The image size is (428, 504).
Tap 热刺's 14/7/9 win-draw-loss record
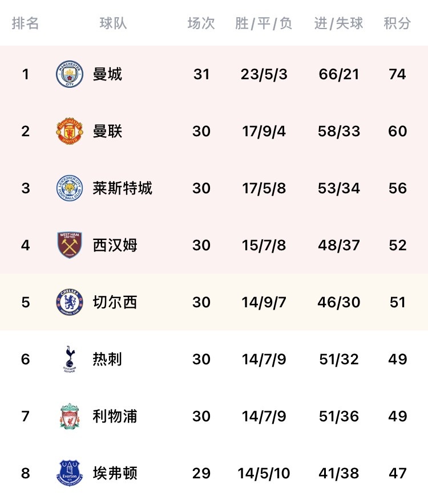tap(264, 359)
